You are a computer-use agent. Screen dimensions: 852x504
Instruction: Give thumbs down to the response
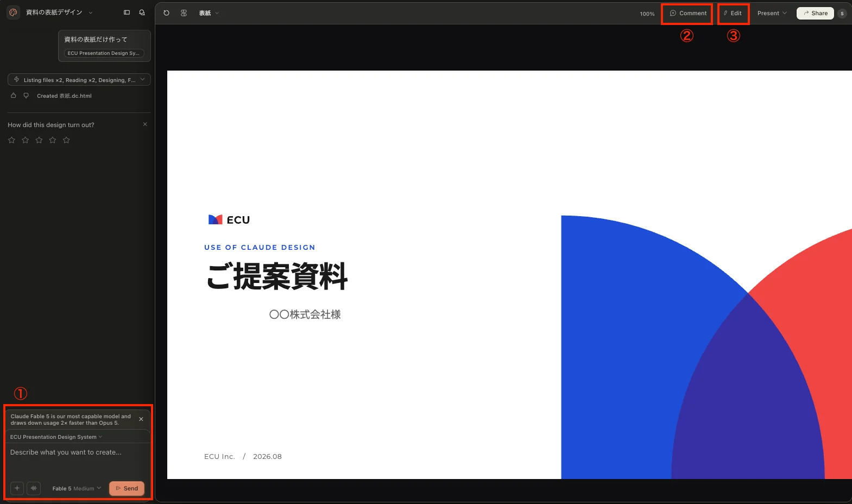(26, 96)
